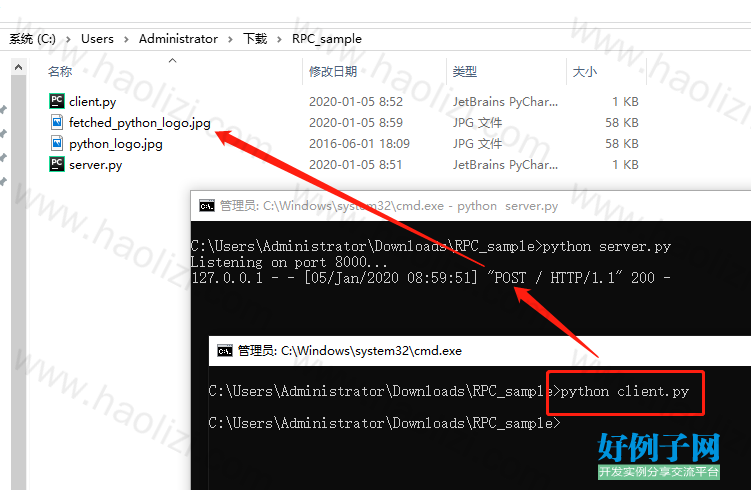The image size is (751, 490).
Task: Click the 1 KB size of server.py
Action: (625, 165)
